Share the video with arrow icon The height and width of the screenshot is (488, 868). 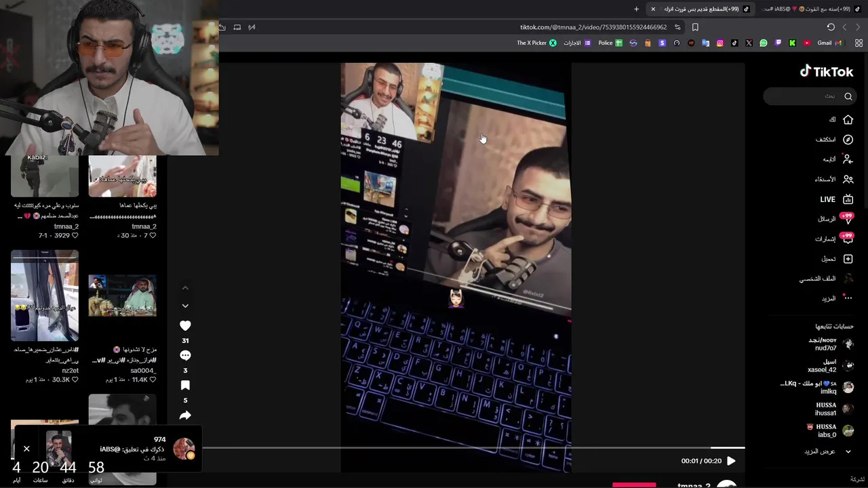tap(185, 415)
